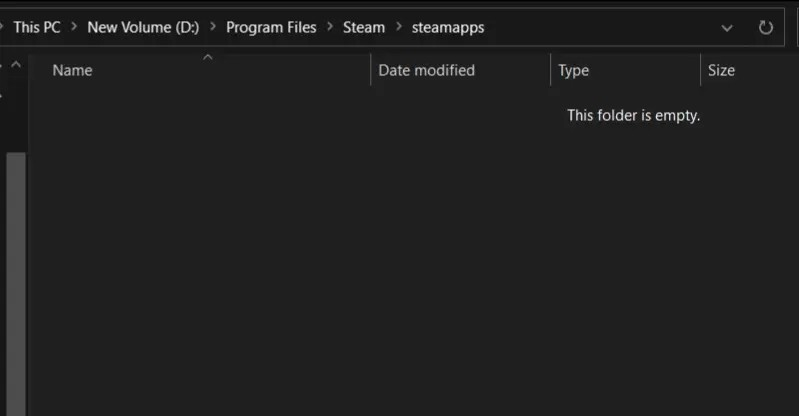This screenshot has height=416, width=799.
Task: Sort files by the Name column
Action: [72, 70]
